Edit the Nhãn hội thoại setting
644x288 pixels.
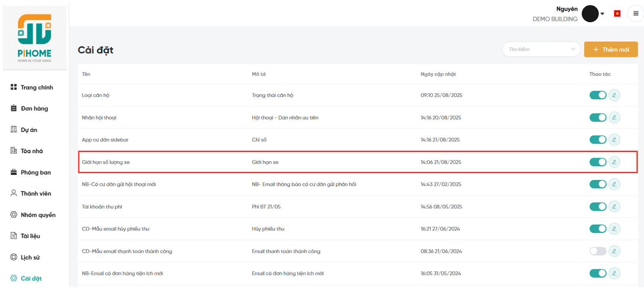614,118
